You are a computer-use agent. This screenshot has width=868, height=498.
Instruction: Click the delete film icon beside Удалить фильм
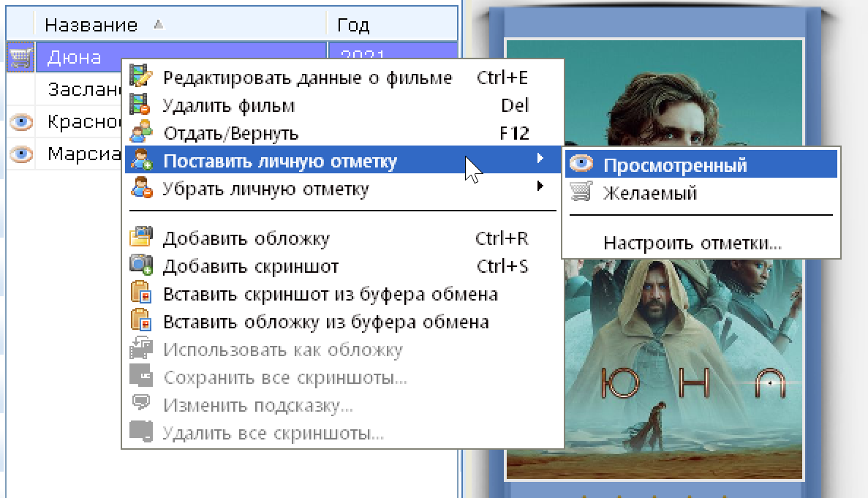coord(140,105)
